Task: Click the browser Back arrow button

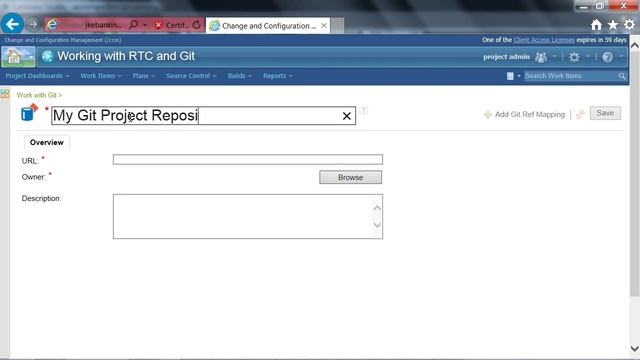Action: click(12, 24)
